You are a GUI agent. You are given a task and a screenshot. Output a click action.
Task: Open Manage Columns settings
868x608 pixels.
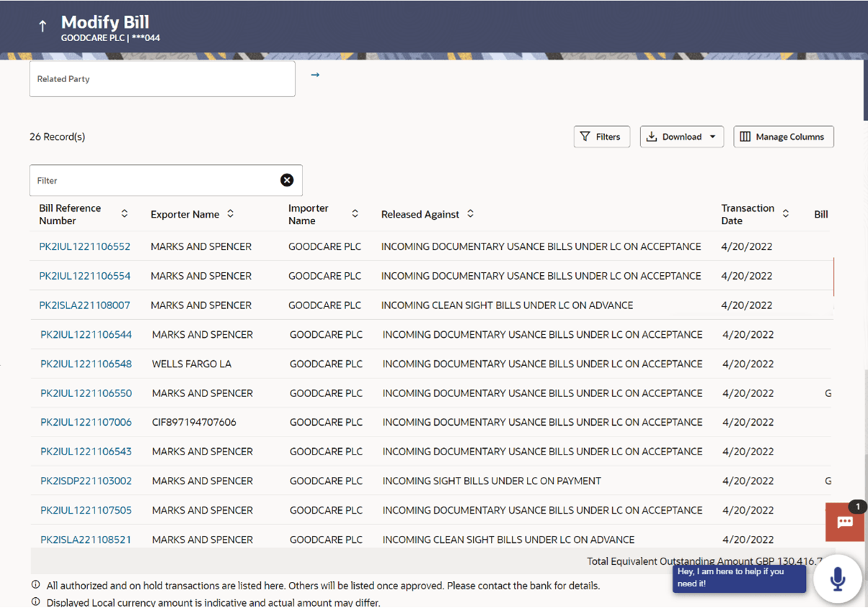(x=783, y=137)
